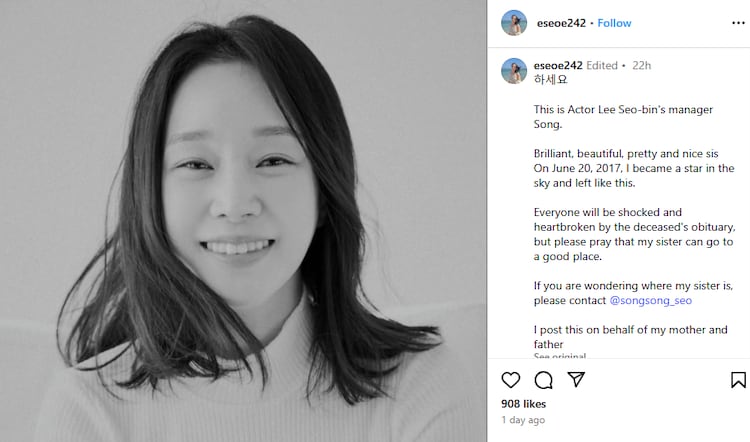Click caption line about June 20, 2017
This screenshot has width=750, height=442.
click(634, 168)
